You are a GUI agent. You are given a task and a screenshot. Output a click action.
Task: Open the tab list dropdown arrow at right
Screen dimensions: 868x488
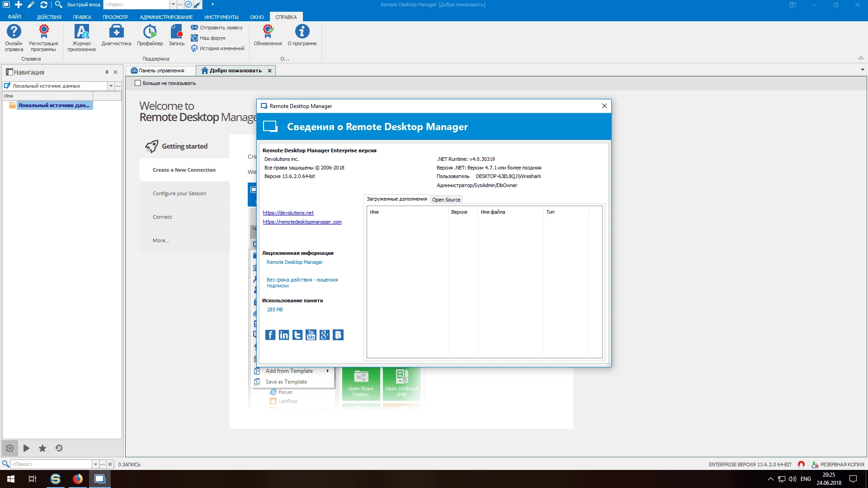pos(863,70)
